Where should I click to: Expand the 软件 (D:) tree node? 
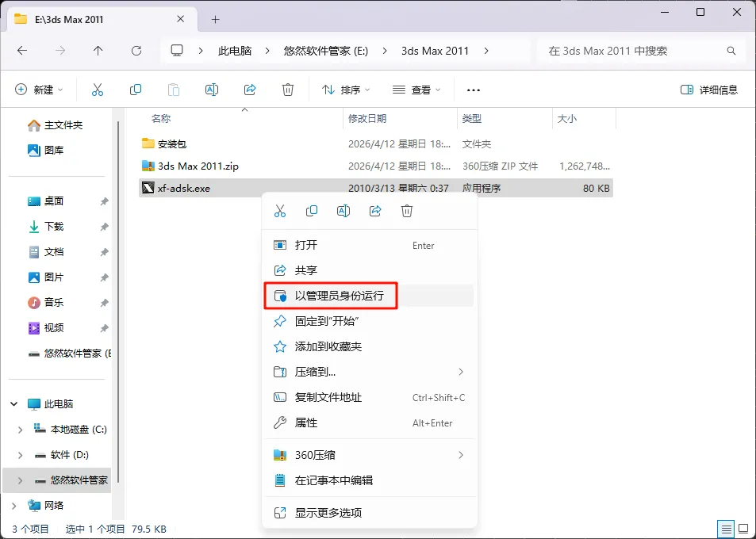20,455
